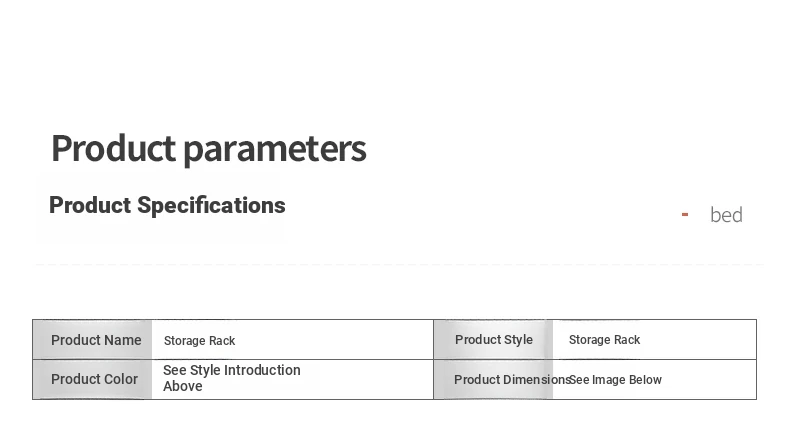Click the "bed" category text
The height and width of the screenshot is (434, 790).
pyautogui.click(x=726, y=215)
